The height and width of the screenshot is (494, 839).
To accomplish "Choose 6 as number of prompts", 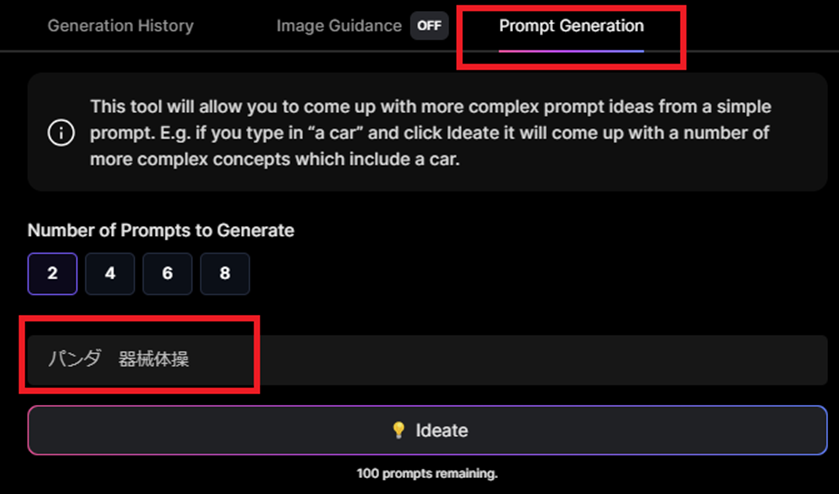I will 167,273.
